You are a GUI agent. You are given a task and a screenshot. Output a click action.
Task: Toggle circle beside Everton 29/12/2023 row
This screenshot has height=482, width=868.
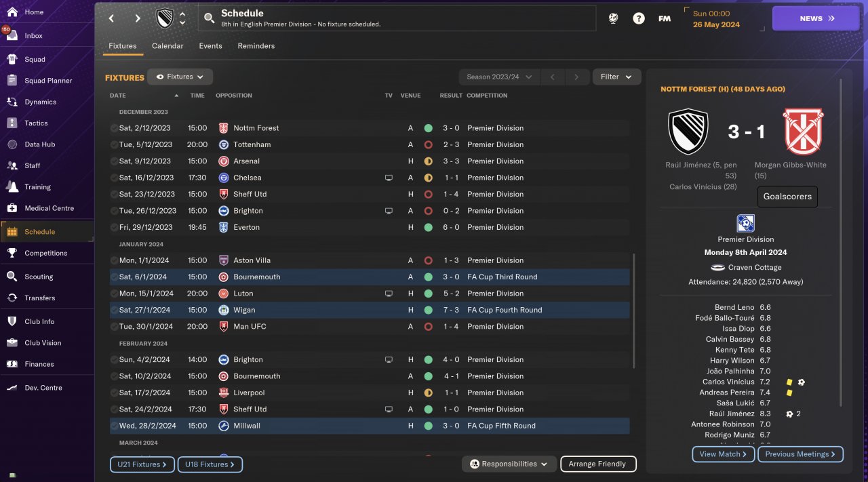point(114,227)
